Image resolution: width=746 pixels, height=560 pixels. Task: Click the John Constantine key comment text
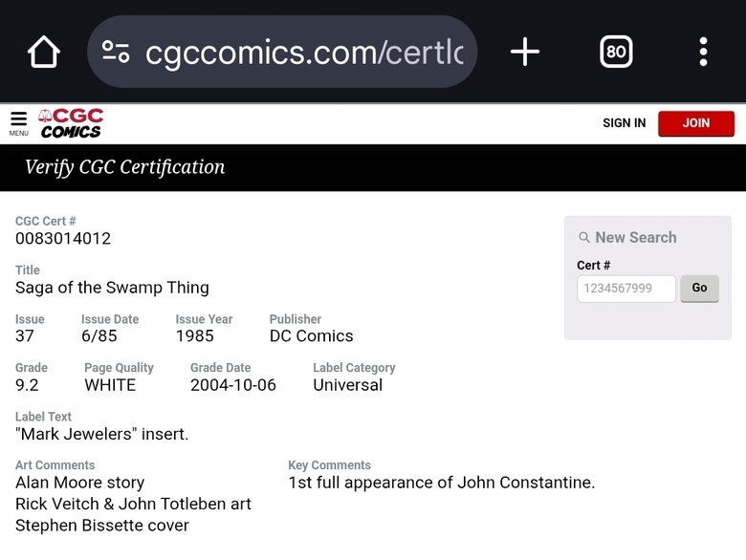pos(441,483)
